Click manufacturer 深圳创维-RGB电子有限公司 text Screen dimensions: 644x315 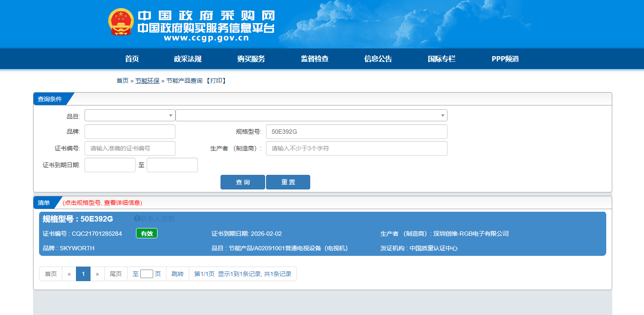471,234
